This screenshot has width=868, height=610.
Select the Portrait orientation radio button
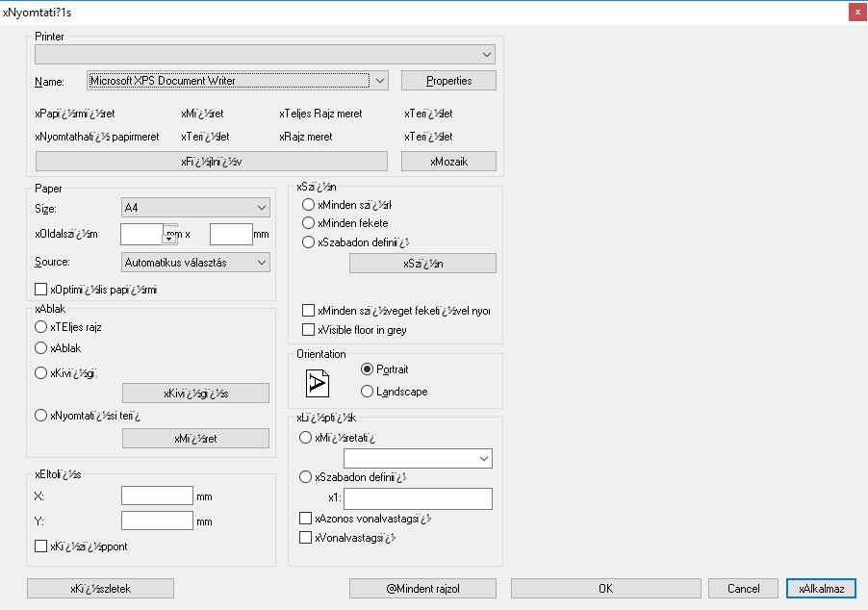(x=368, y=369)
